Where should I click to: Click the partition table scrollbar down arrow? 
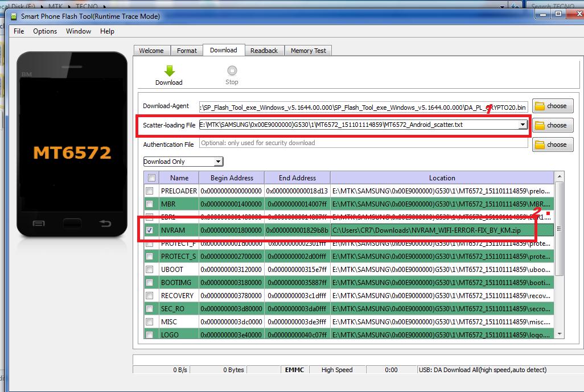coord(560,334)
